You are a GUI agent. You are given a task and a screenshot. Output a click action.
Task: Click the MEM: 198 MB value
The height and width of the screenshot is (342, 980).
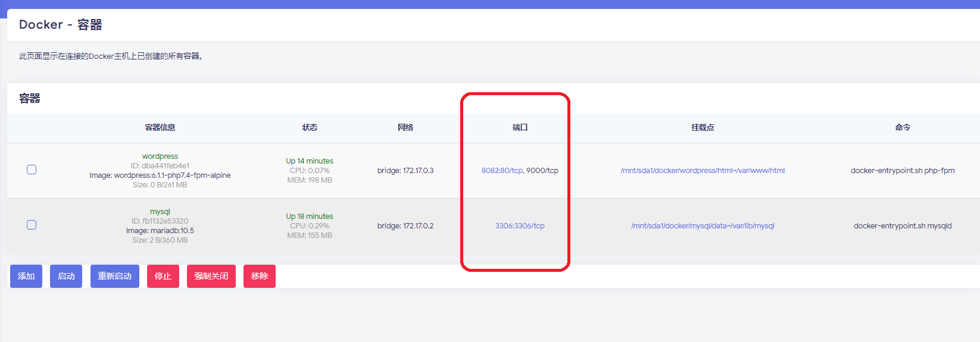(310, 180)
